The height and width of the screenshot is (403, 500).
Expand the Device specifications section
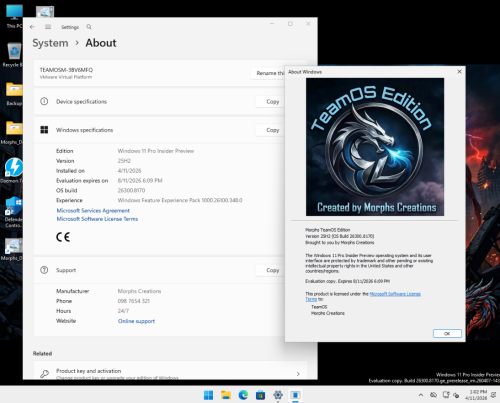159,102
